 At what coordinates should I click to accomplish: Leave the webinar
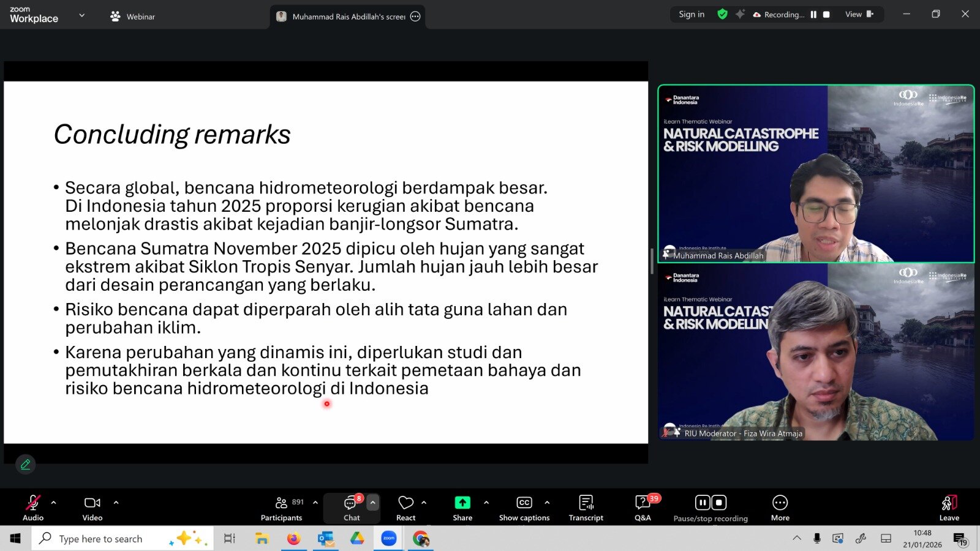click(x=949, y=508)
